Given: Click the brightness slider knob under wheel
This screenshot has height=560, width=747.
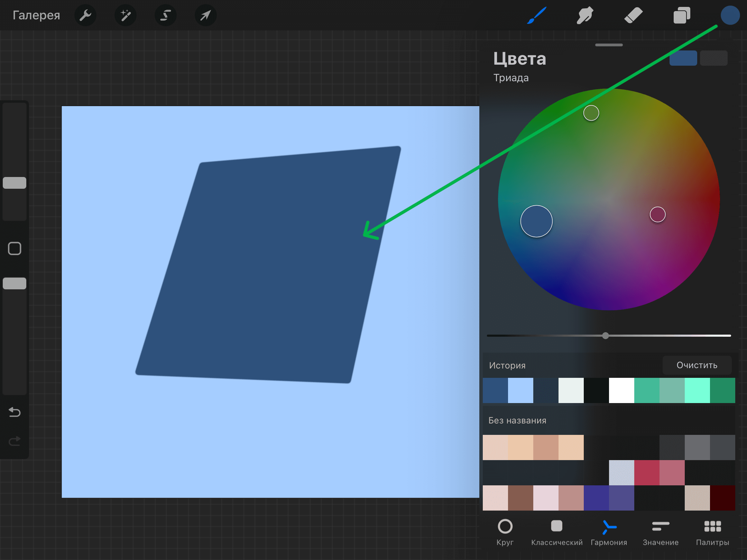Looking at the screenshot, I should coord(605,336).
